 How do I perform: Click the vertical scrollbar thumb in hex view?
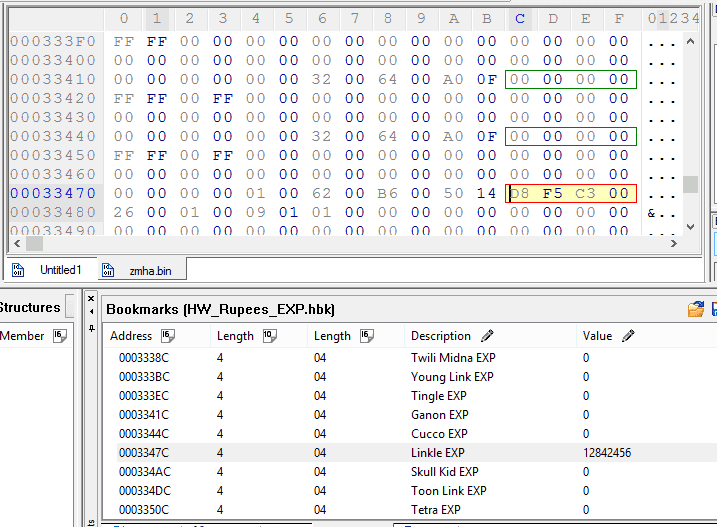point(690,184)
